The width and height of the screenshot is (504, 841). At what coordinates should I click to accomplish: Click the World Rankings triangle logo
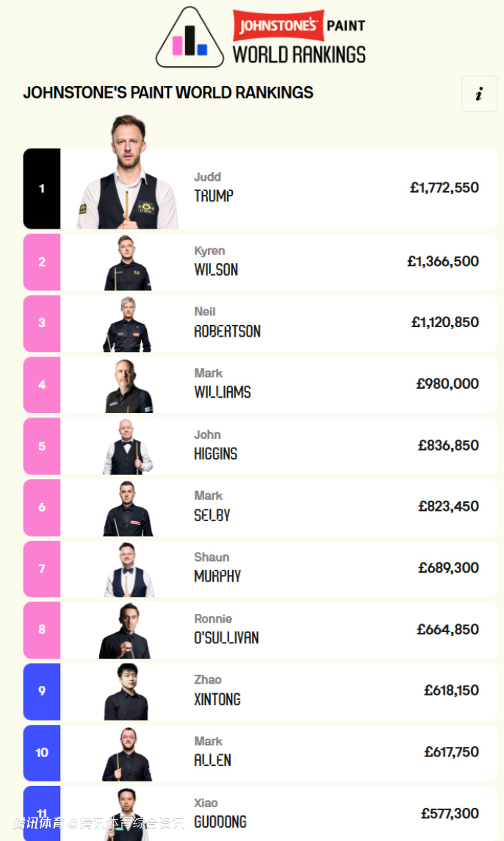190,38
